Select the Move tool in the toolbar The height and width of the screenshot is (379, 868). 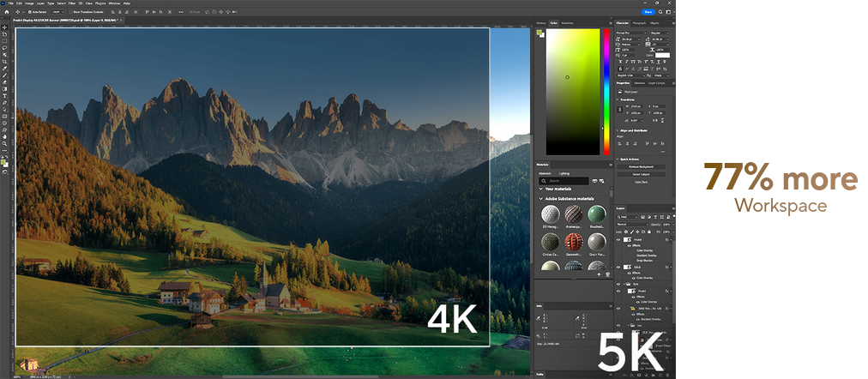coord(4,27)
